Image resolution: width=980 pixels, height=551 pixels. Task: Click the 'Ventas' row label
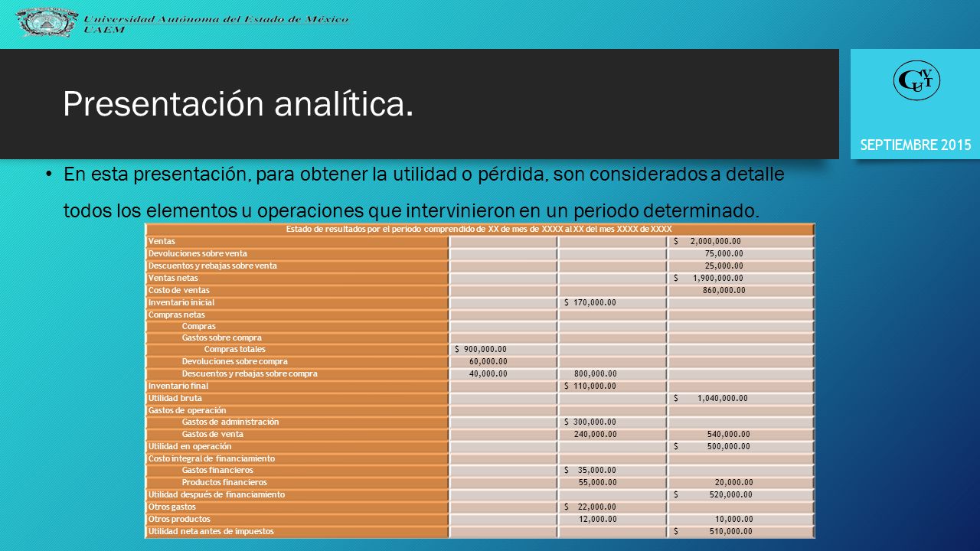tap(162, 241)
